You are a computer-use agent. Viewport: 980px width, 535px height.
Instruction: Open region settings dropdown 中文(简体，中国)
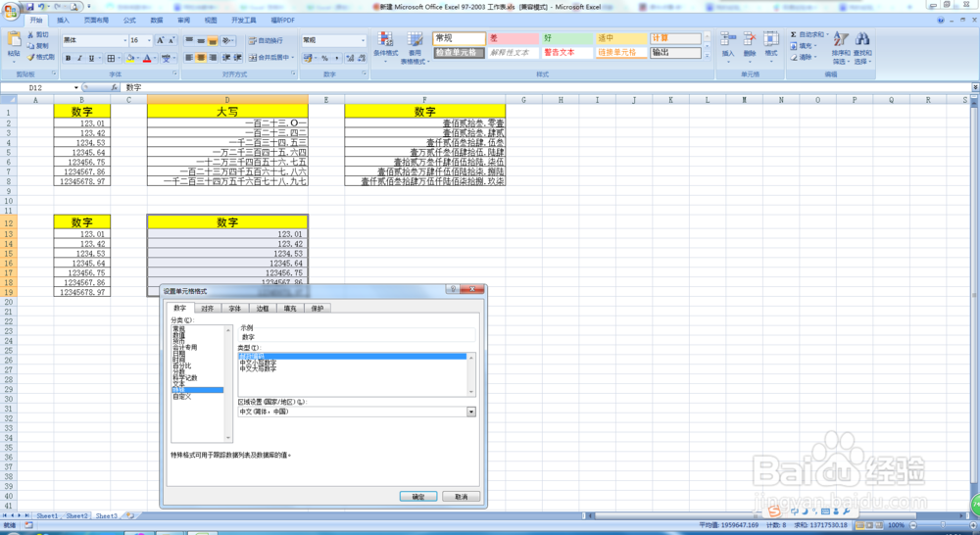point(471,412)
